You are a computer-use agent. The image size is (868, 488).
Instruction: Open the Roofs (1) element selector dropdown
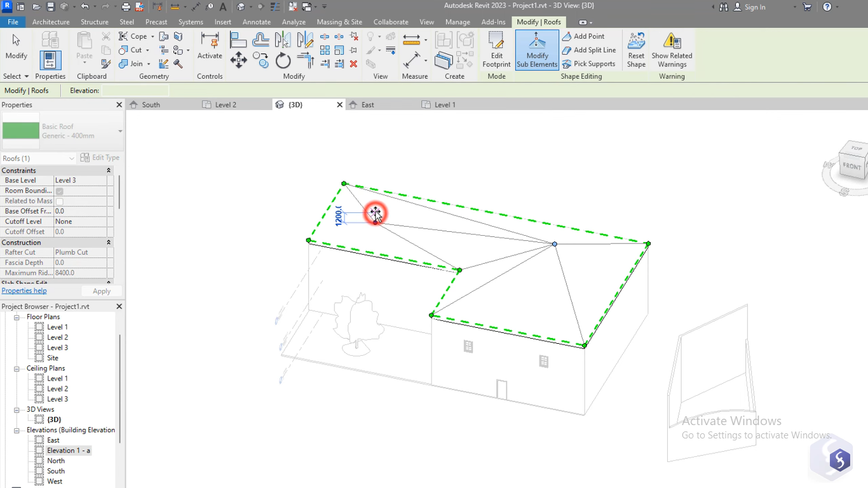click(x=72, y=158)
